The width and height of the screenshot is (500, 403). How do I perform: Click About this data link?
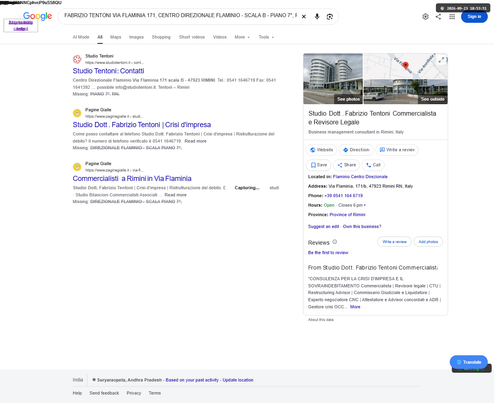point(321,320)
